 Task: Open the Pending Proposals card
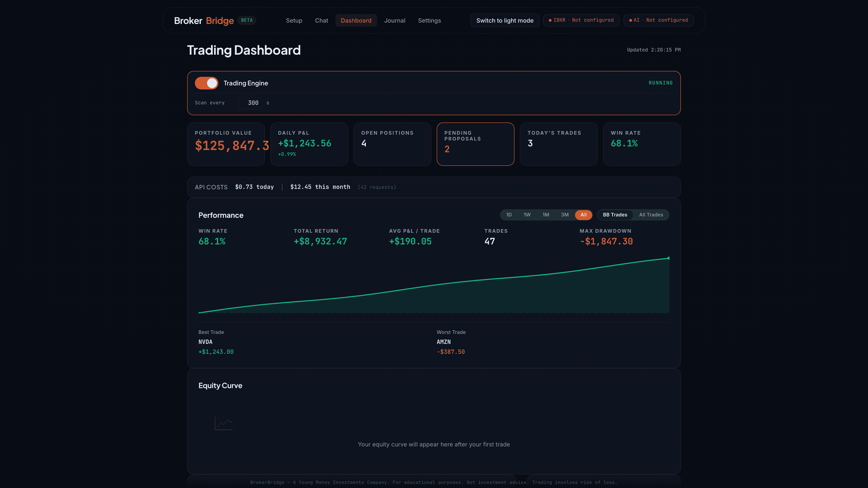(x=475, y=144)
